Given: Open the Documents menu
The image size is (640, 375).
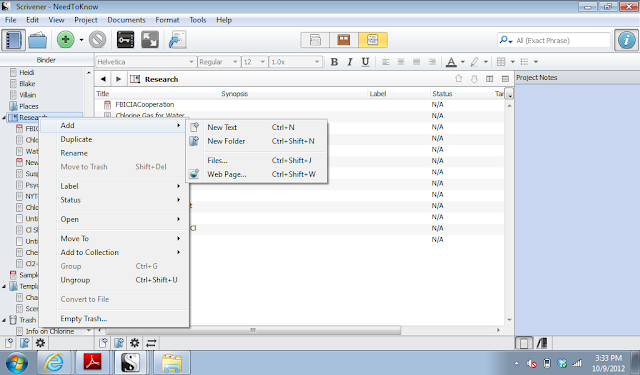Looking at the screenshot, I should [126, 20].
